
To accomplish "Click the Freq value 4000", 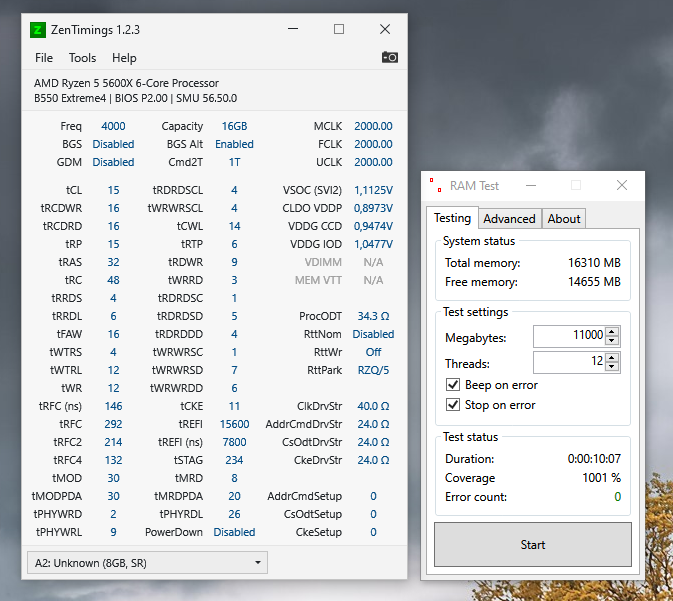I will click(113, 126).
